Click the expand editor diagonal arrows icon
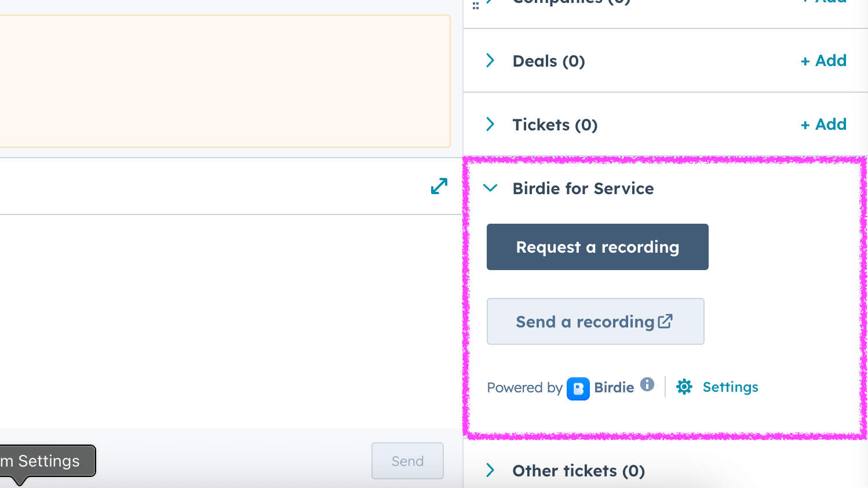Viewport: 868px width, 488px height. tap(439, 186)
